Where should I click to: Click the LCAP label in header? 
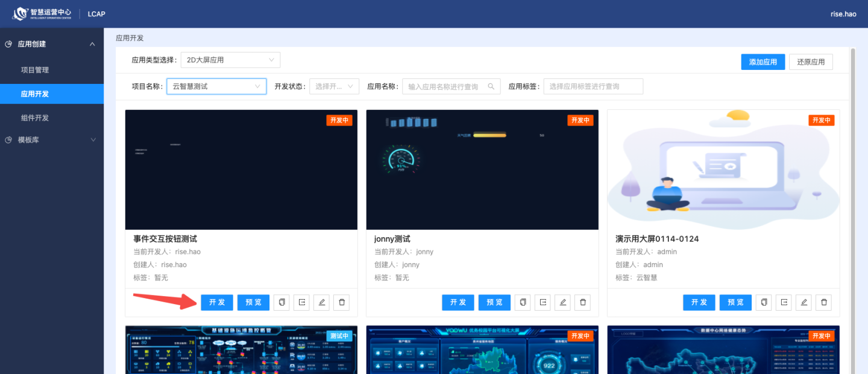tap(96, 14)
